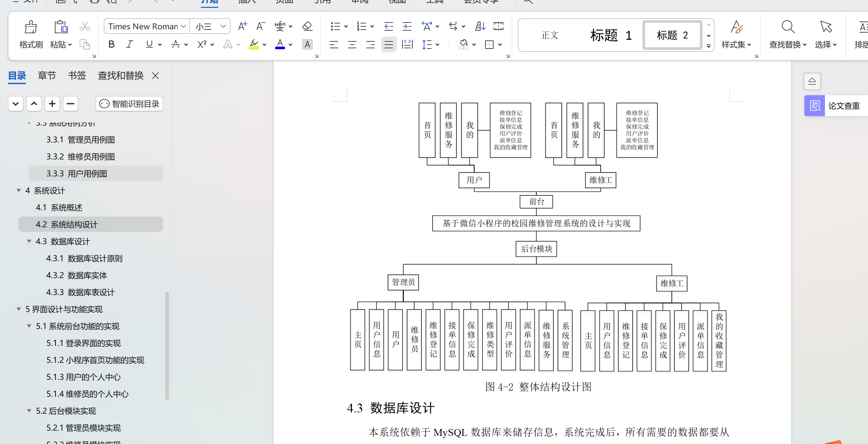This screenshot has width=868, height=444.
Task: Toggle bold formatting
Action: [x=112, y=44]
